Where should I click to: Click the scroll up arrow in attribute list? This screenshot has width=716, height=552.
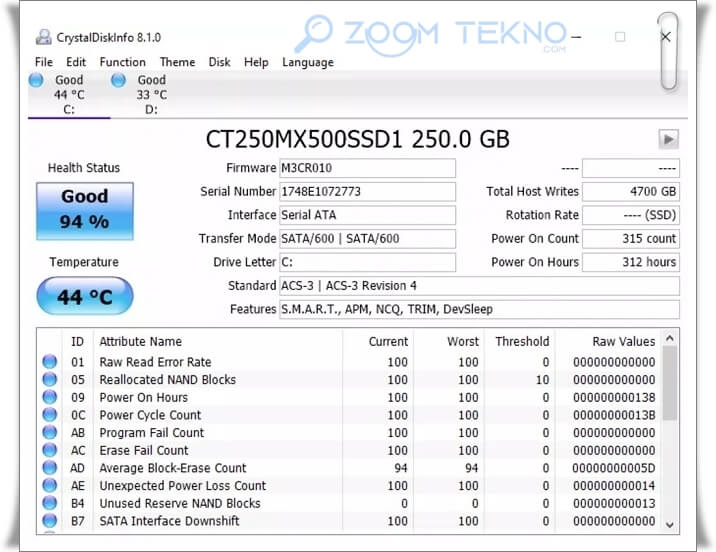coord(670,338)
